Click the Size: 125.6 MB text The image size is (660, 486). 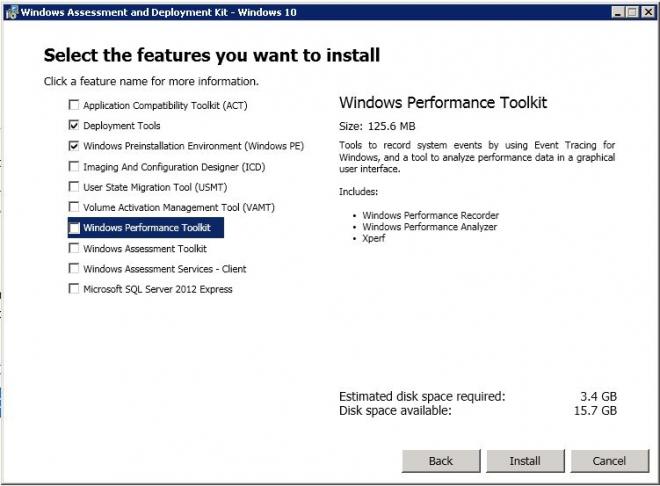tap(377, 126)
